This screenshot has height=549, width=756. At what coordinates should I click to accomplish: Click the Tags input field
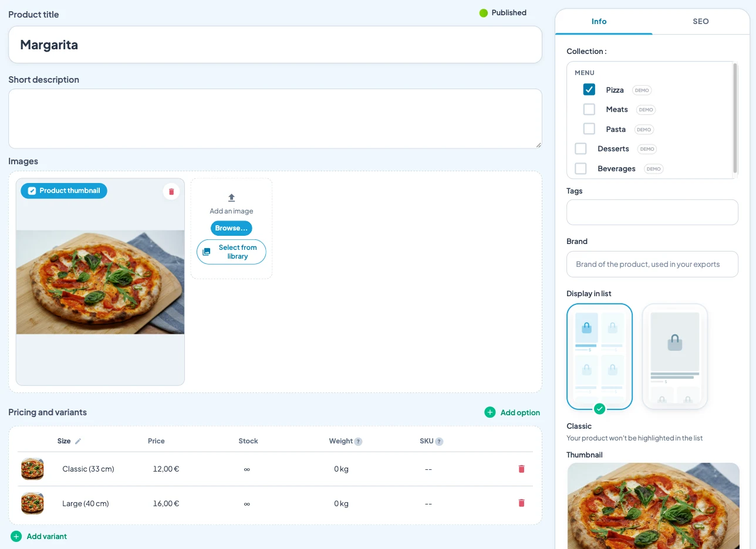tap(652, 212)
